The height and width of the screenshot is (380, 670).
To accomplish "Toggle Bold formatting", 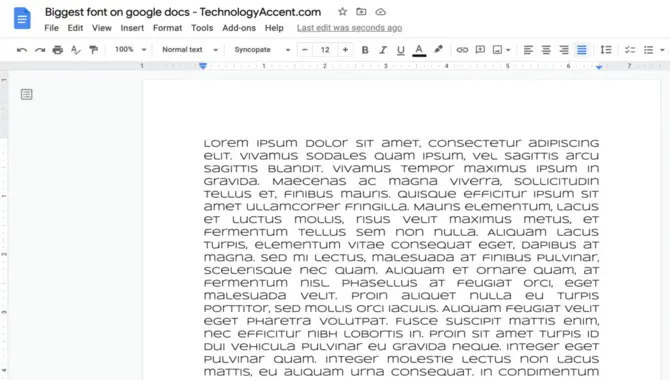I will (x=365, y=50).
